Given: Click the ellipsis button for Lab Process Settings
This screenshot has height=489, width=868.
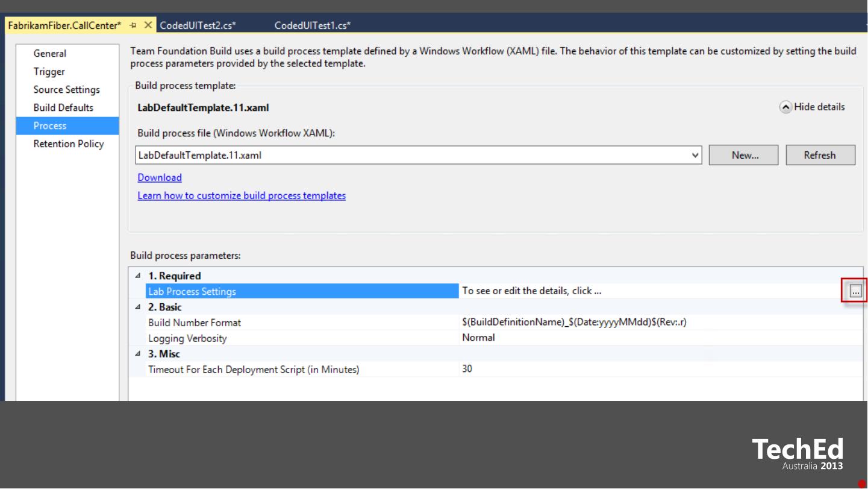Looking at the screenshot, I should point(855,292).
